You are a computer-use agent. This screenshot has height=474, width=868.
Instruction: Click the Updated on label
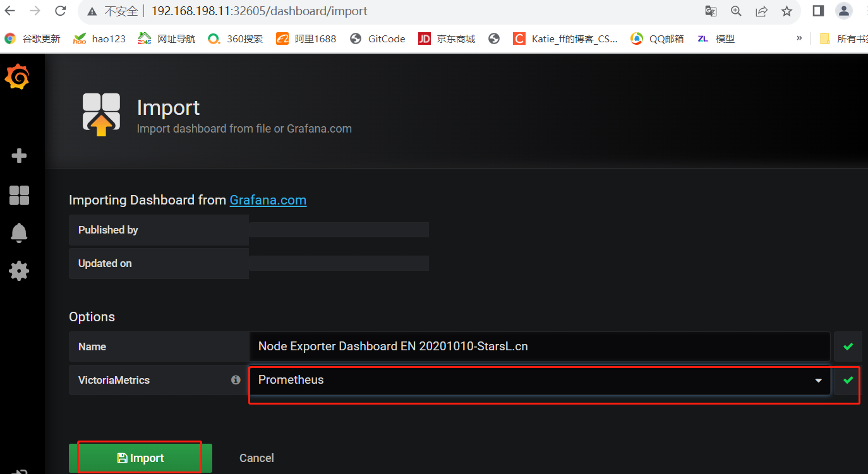(105, 263)
